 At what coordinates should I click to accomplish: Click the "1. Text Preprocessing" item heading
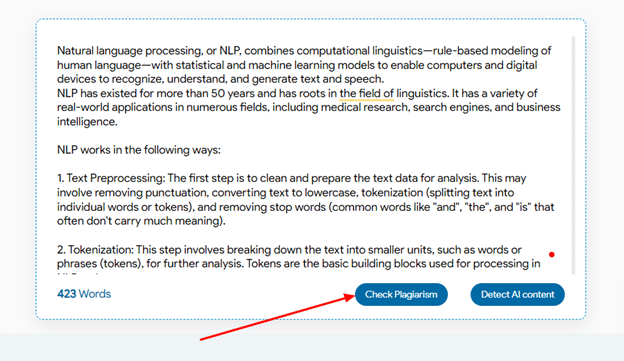click(111, 178)
